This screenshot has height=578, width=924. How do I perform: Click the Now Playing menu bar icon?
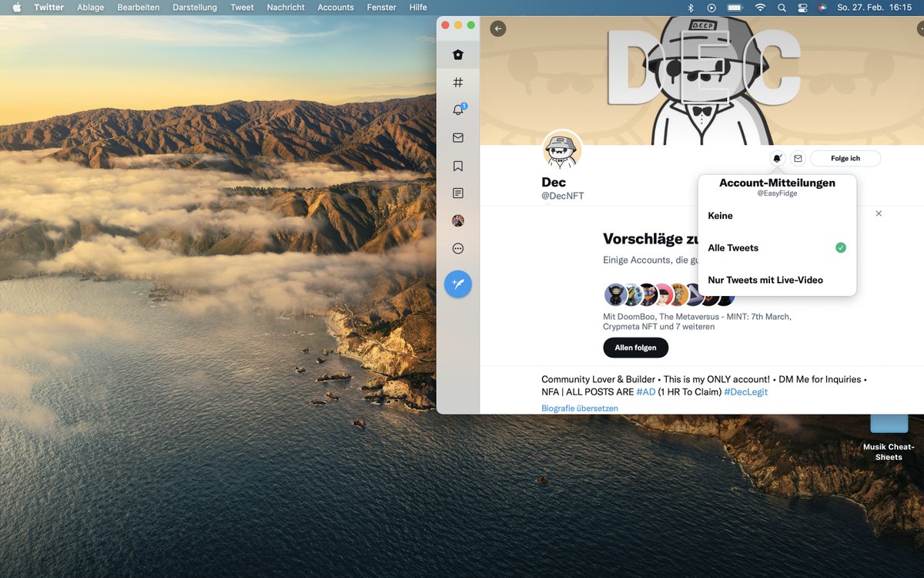[x=711, y=8]
